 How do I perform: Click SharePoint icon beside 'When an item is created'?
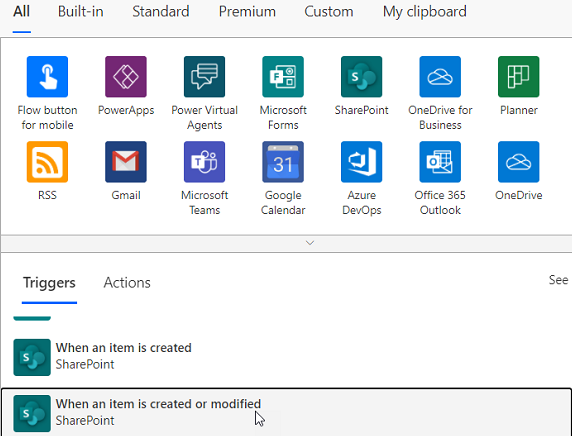[x=32, y=357]
